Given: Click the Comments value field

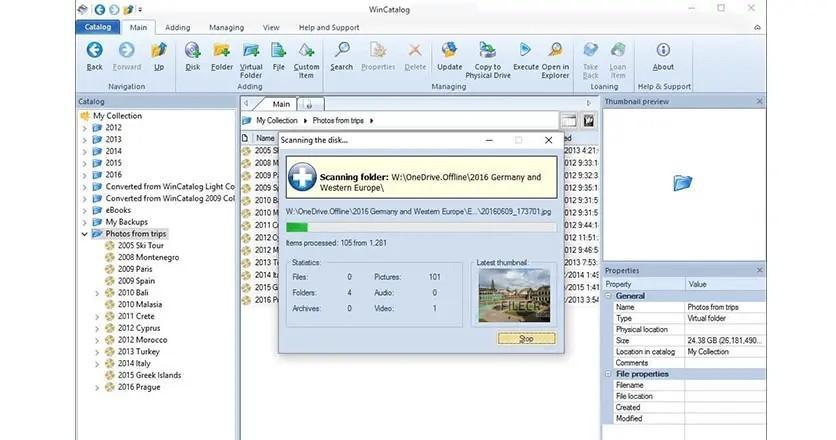Looking at the screenshot, I should pos(725,363).
